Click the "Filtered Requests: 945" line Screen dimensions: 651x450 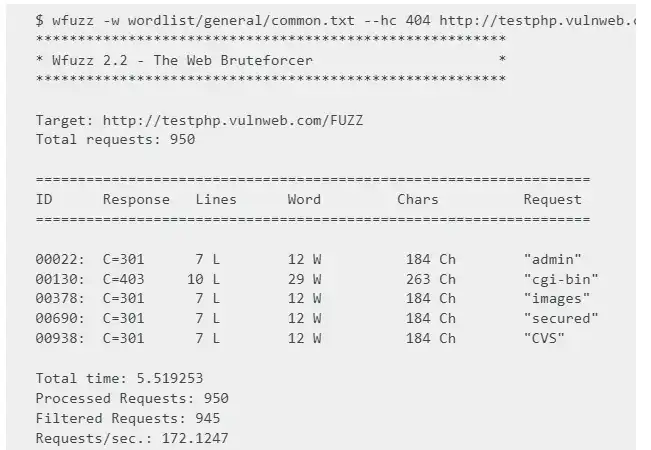(128, 418)
